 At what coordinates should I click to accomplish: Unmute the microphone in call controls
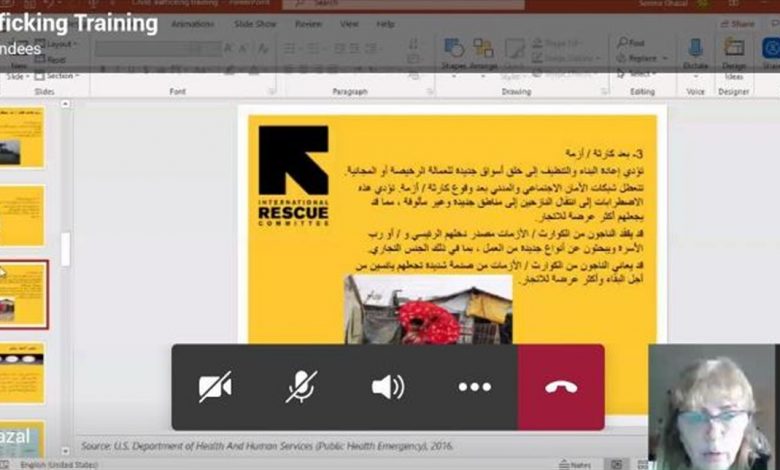(301, 386)
